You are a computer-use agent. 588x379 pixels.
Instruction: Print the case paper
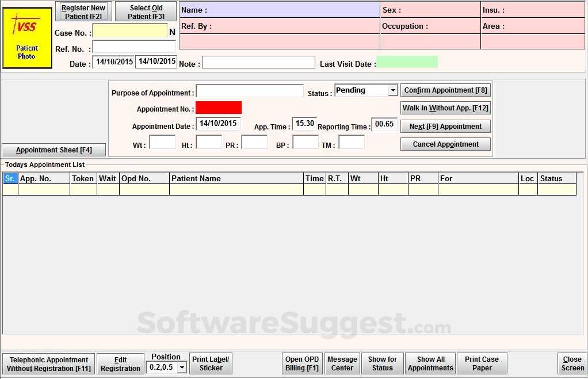pos(482,363)
